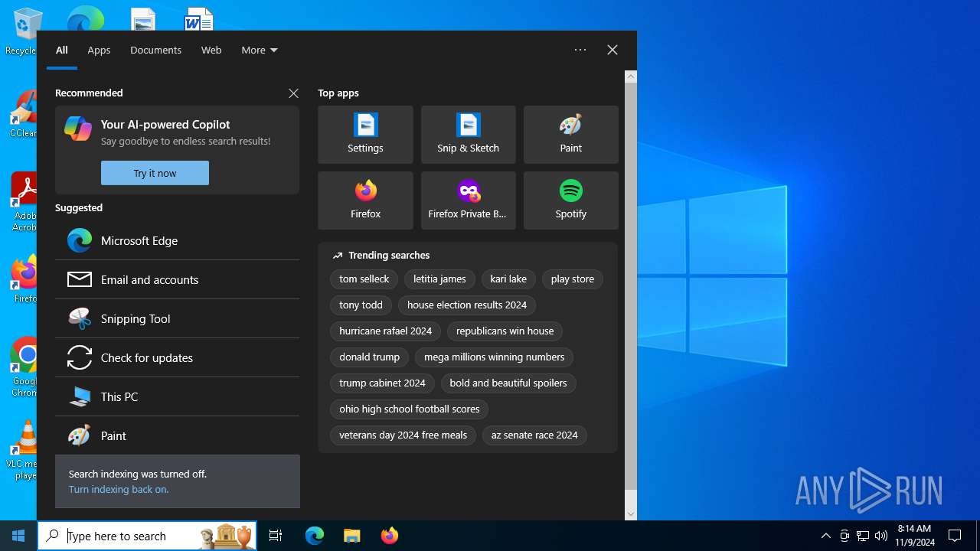Switch to the Apps tab
980x551 pixels.
pos(99,50)
